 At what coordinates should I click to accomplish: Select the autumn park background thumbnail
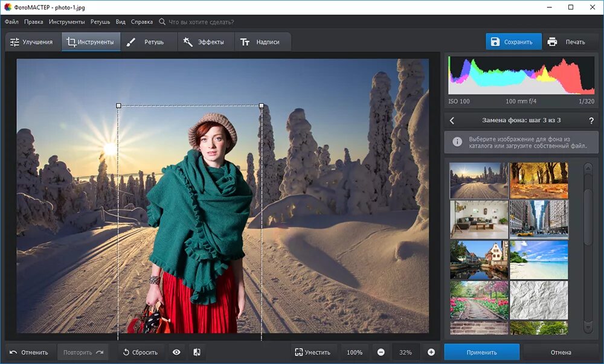[539, 180]
